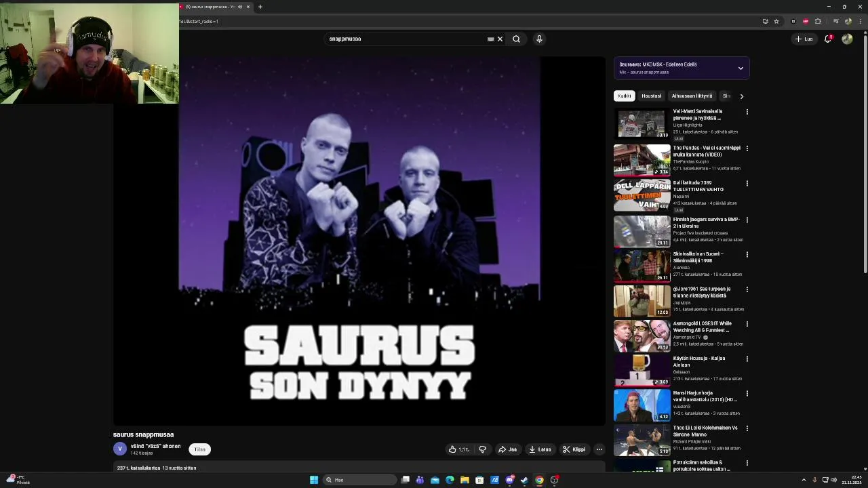Click the video player artwork

(x=359, y=241)
